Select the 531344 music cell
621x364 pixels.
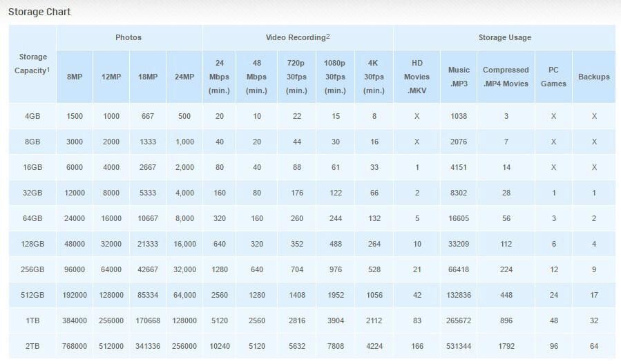tap(459, 346)
